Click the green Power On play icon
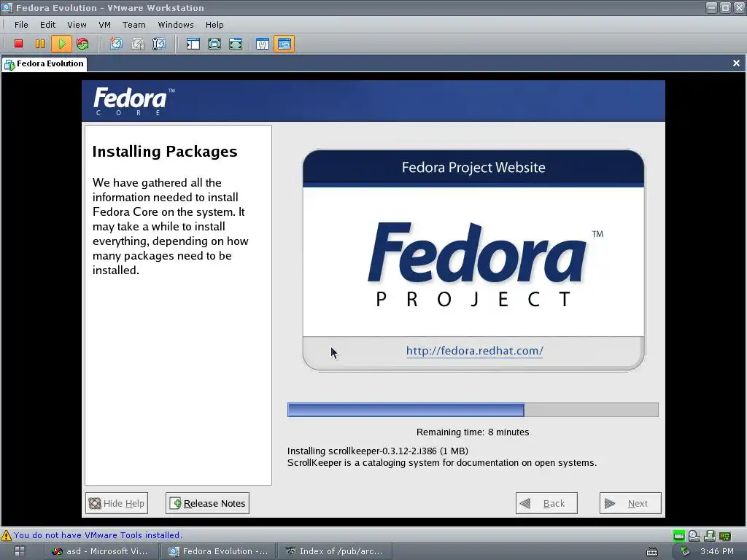This screenshot has width=747, height=560. click(61, 44)
